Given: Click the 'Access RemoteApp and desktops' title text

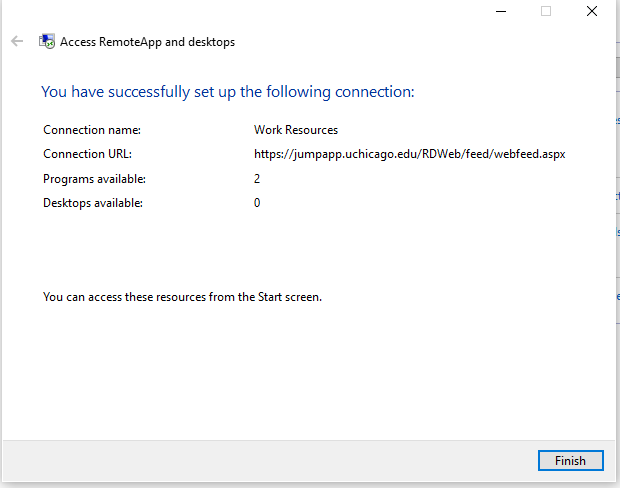Looking at the screenshot, I should tap(147, 42).
